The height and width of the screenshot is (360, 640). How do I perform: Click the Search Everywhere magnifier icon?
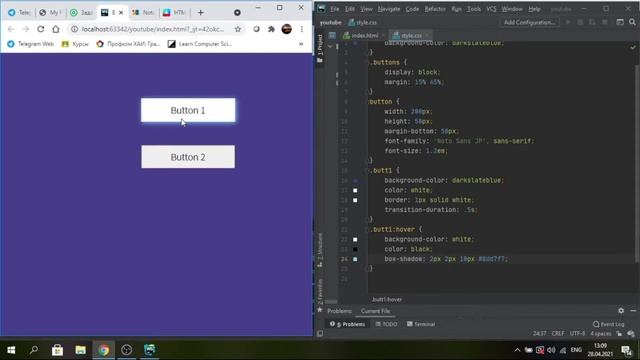(632, 22)
